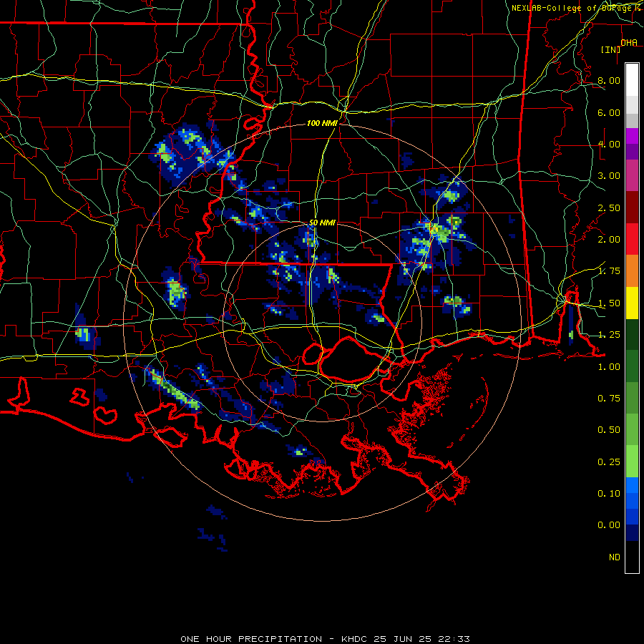Screen dimensions: 644x644
Task: Click the 1.25 legend value
Action: (609, 335)
